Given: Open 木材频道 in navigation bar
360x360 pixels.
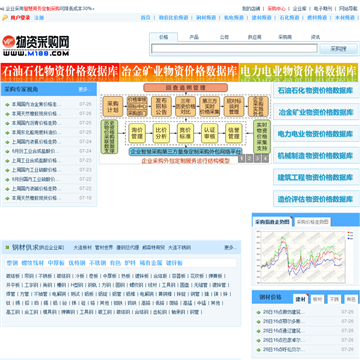Looking at the screenshot, I should point(345,18).
